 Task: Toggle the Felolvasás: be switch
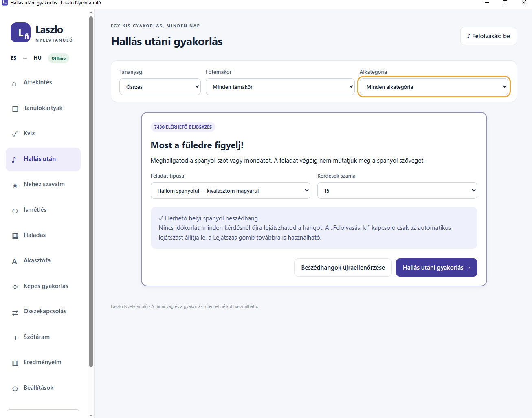tap(488, 36)
